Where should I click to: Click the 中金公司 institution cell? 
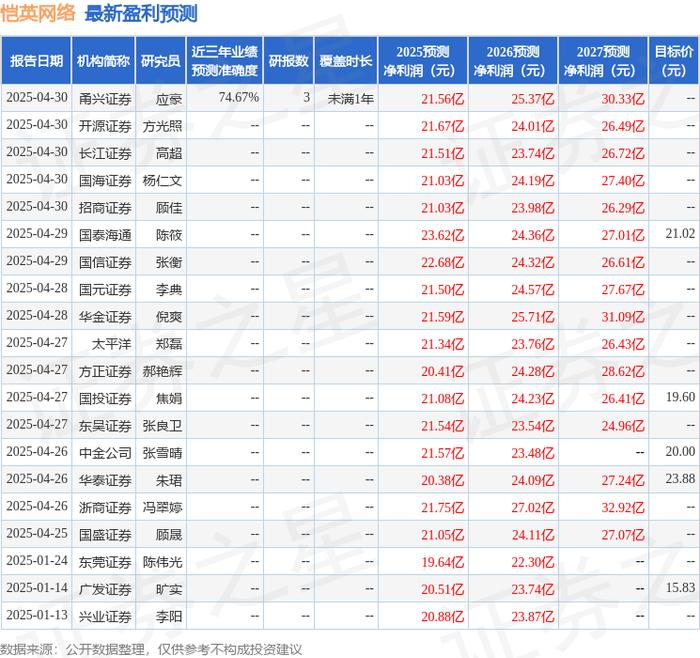[x=105, y=453]
